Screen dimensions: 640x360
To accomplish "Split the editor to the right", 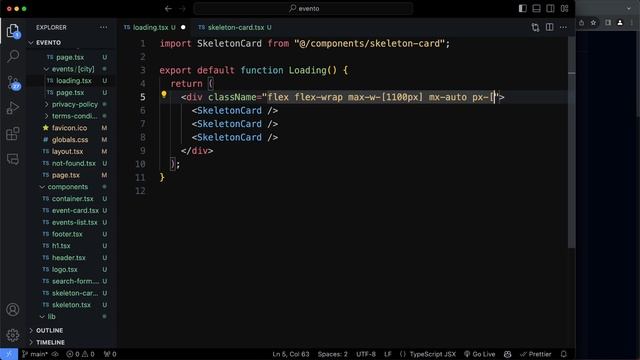I will [x=550, y=27].
